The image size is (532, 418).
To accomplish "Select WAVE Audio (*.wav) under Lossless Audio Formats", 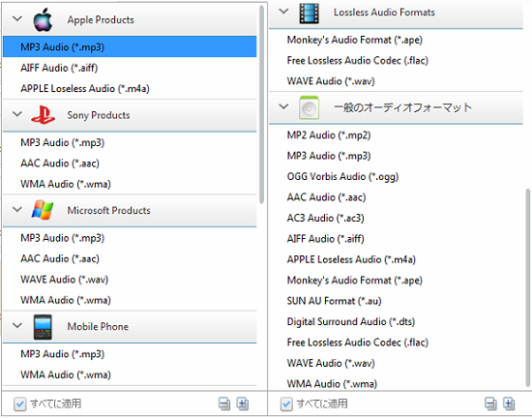I will 396,81.
